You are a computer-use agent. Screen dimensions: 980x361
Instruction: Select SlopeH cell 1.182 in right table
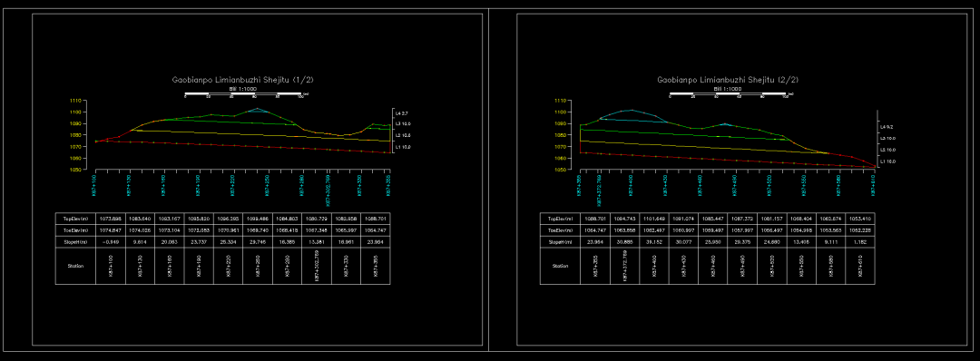click(860, 241)
